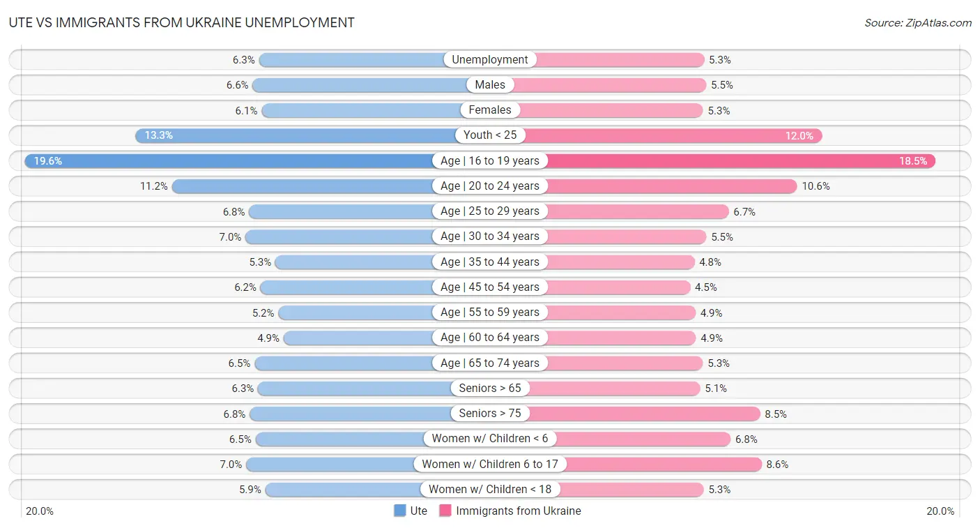Select the Males category label

490,85
